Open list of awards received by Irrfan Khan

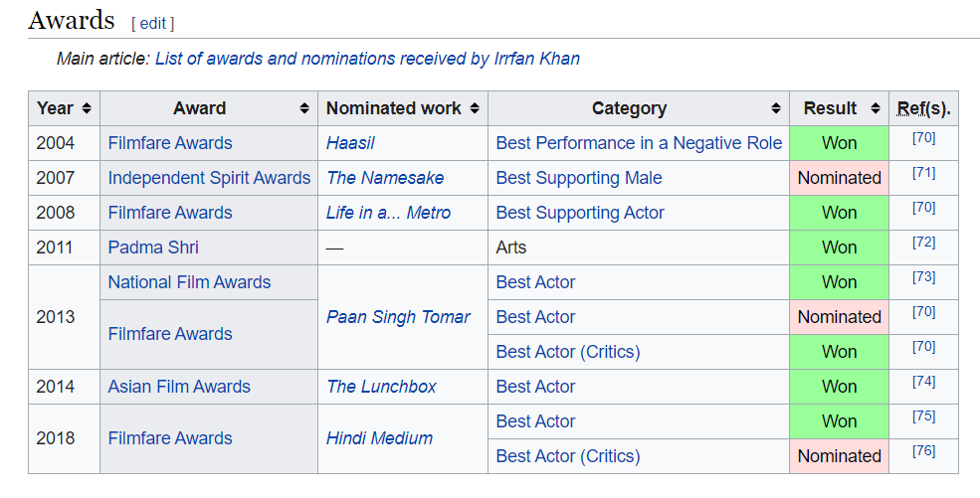(x=367, y=59)
